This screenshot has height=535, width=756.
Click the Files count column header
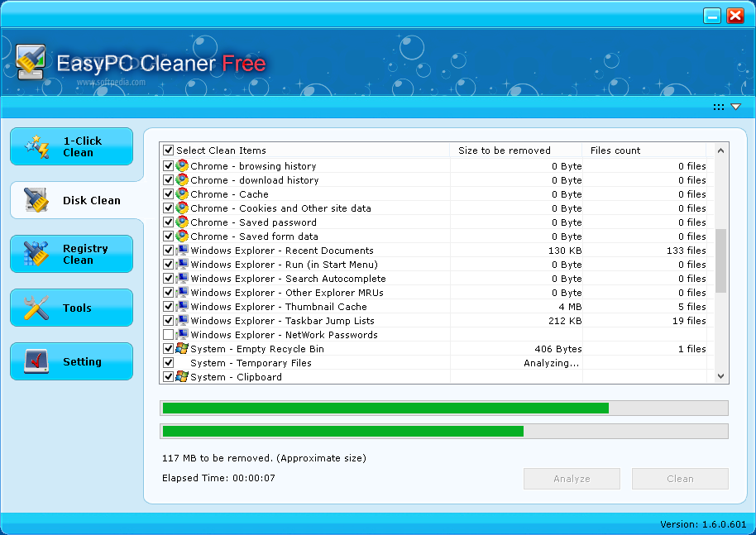click(x=644, y=150)
